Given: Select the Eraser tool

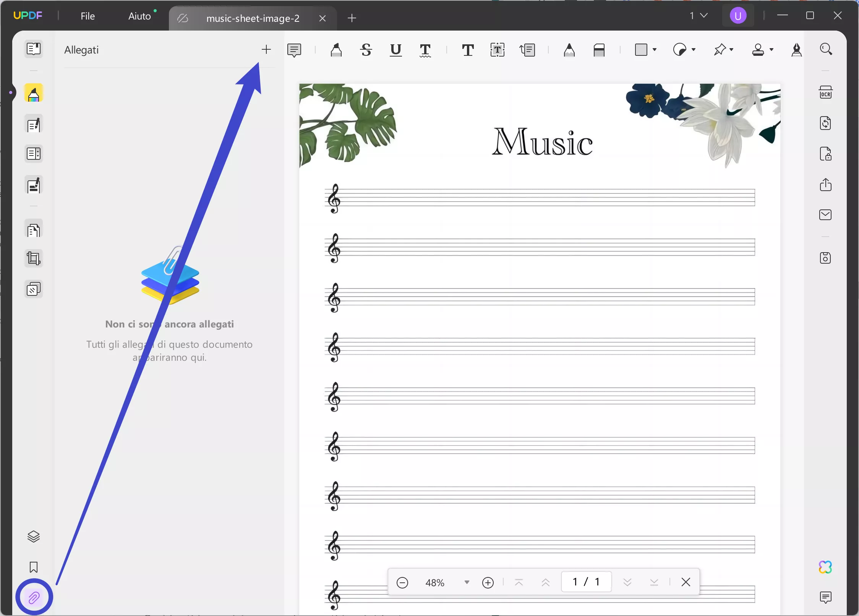Looking at the screenshot, I should [x=599, y=50].
